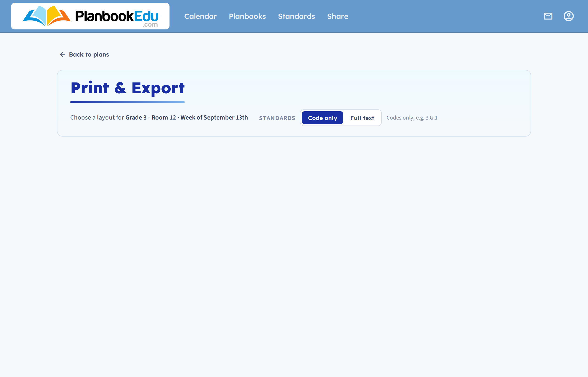This screenshot has width=588, height=377.
Task: Open the mail envelope icon
Action: (x=548, y=16)
